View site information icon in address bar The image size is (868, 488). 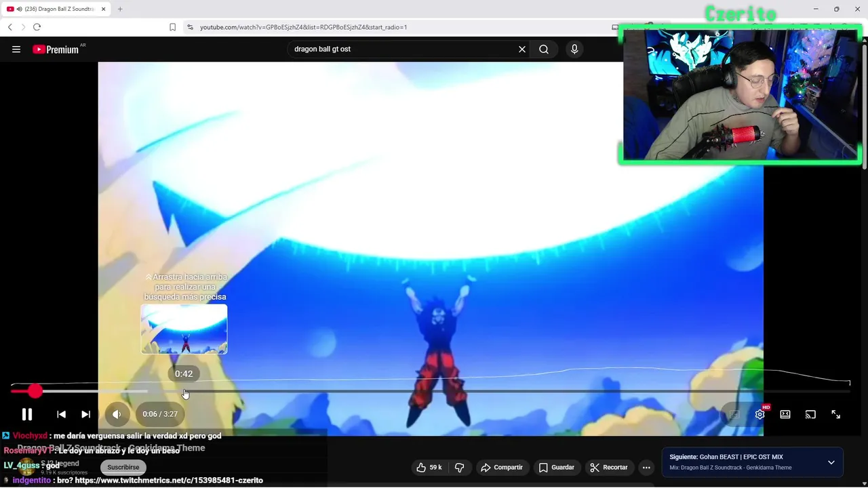(190, 27)
